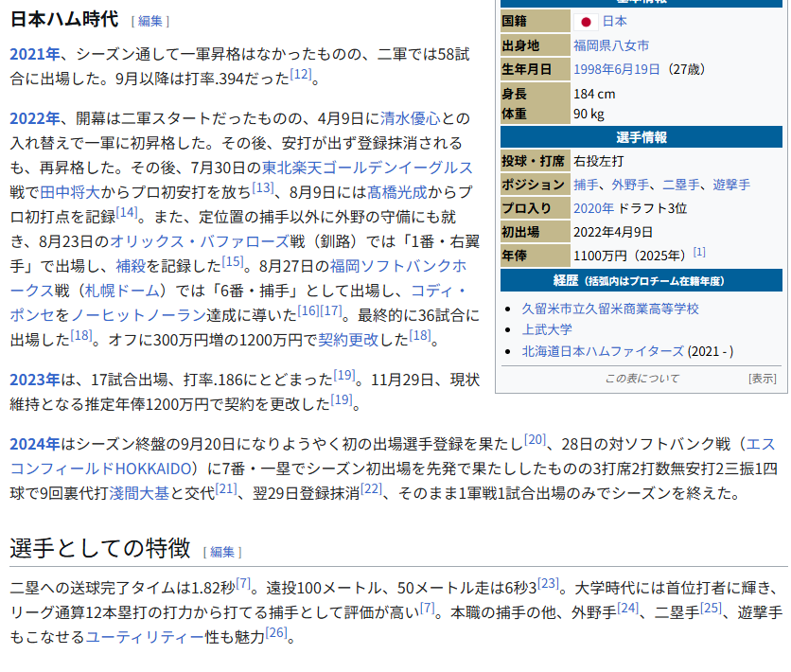
Task: Click footnote [26] after 性も魅力
Action: point(276,633)
